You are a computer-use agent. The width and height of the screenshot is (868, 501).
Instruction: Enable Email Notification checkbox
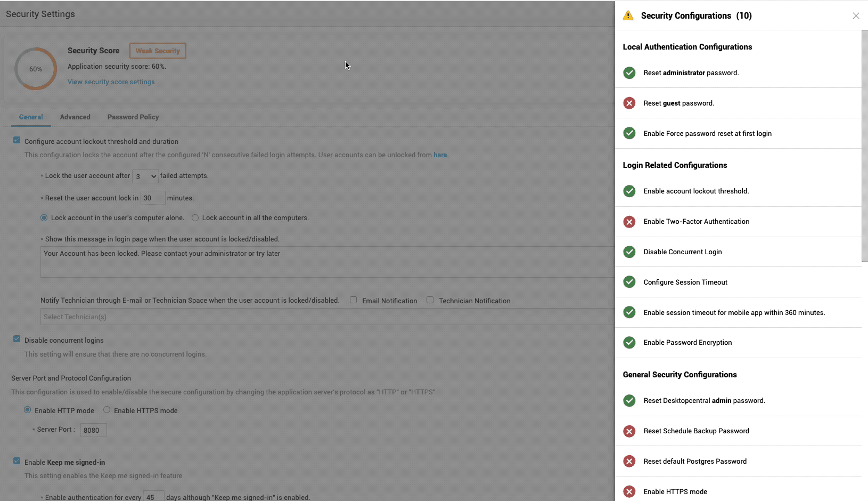tap(354, 300)
